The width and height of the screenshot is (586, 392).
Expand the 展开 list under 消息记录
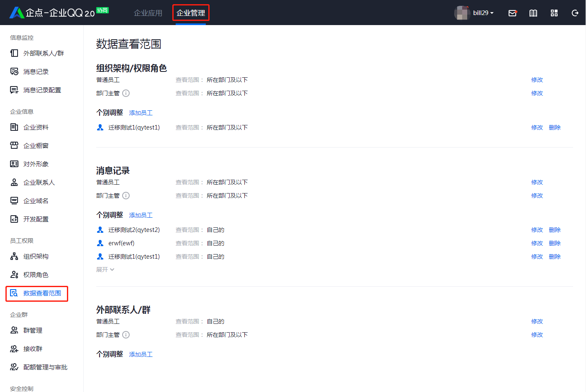point(105,270)
